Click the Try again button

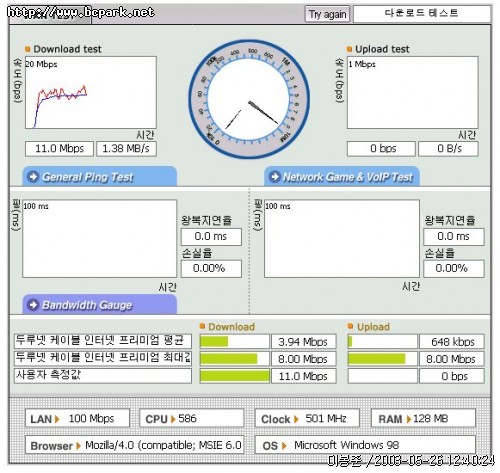[x=327, y=14]
